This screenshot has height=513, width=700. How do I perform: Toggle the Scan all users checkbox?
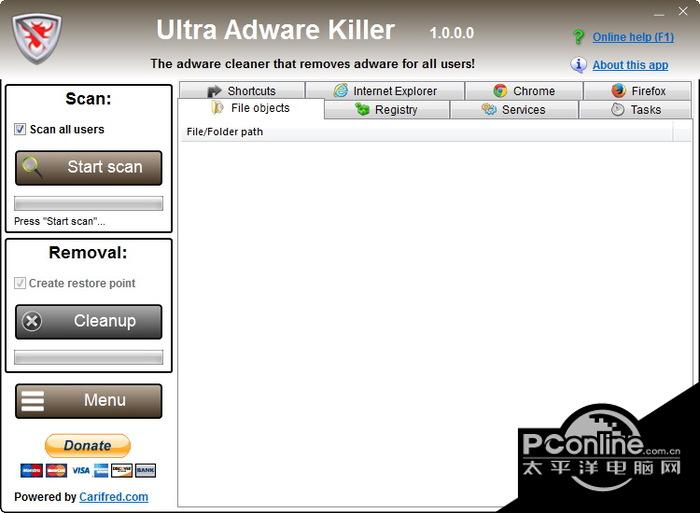tap(20, 129)
